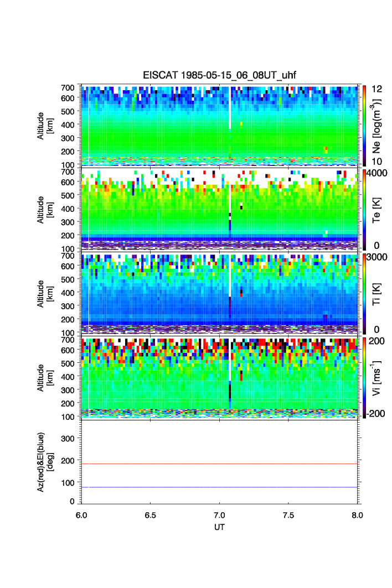This screenshot has width=392, height=588.
Task: Click the Ti ion temperature color bar
Action: [365, 293]
